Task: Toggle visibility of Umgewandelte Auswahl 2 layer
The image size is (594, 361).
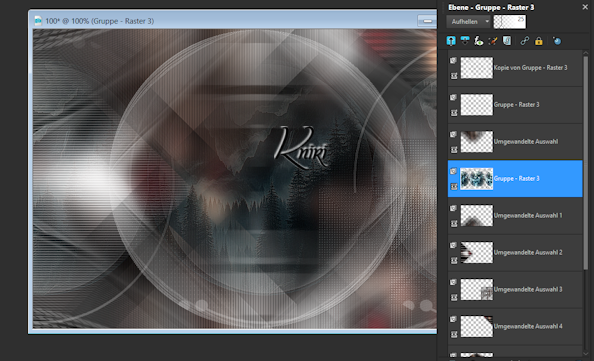Action: 453,245
